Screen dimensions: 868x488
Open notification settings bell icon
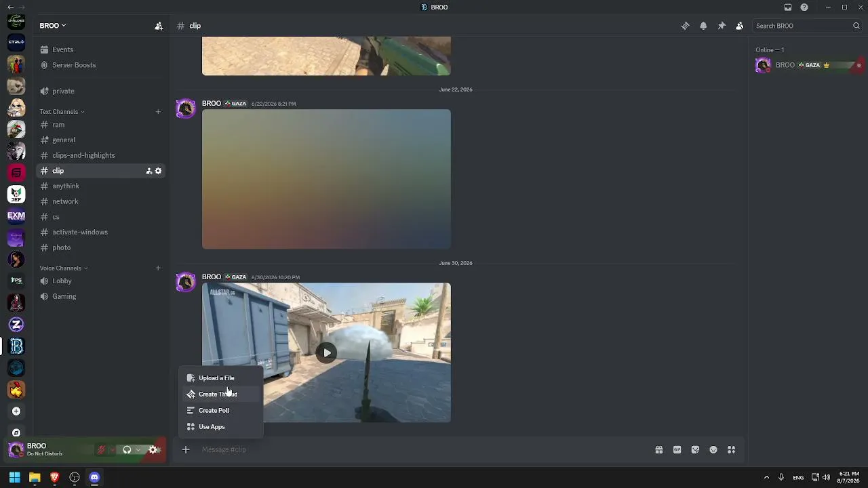pyautogui.click(x=703, y=26)
